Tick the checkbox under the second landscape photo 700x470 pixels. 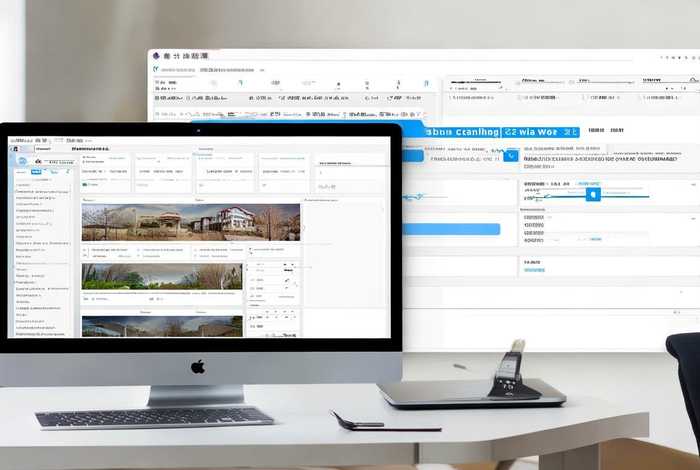coord(86,298)
